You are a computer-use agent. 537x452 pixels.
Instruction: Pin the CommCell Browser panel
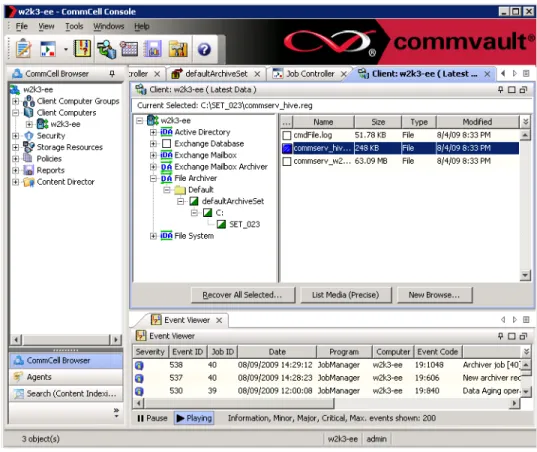click(x=112, y=74)
